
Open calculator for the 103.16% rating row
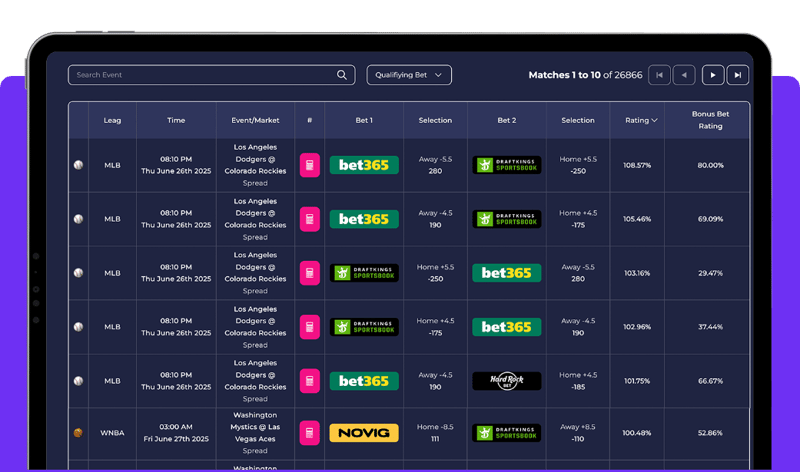(x=310, y=273)
